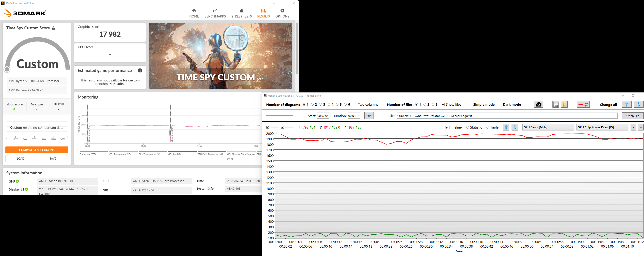This screenshot has height=256, width=644.
Task: Enable Simple mode checkbox
Action: (x=470, y=104)
